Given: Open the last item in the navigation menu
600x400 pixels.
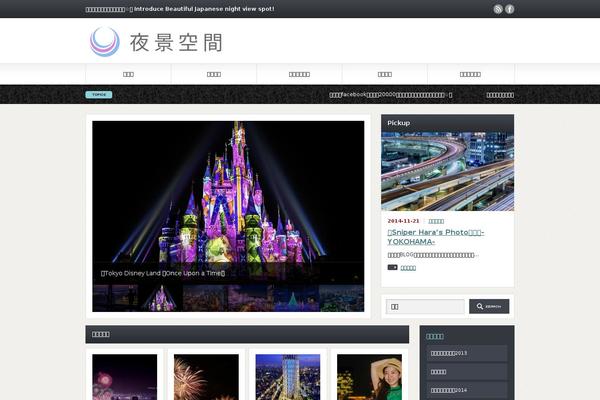Looking at the screenshot, I should point(470,74).
